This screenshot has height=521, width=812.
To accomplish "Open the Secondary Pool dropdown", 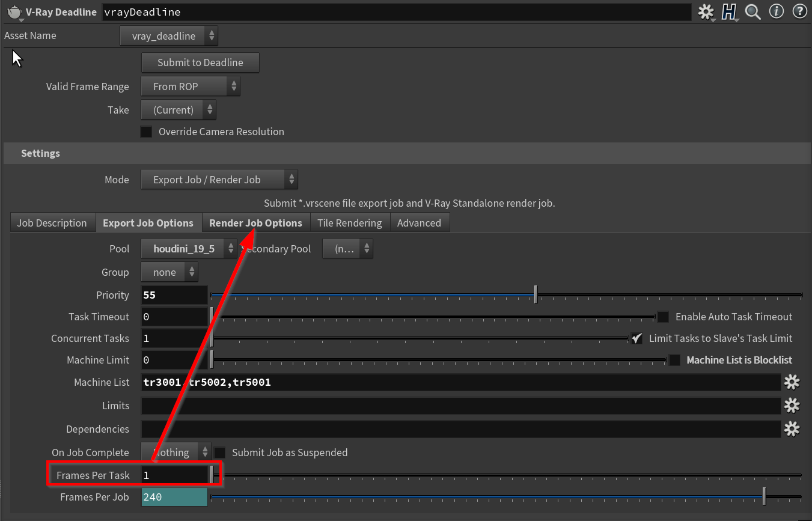I will tap(348, 248).
